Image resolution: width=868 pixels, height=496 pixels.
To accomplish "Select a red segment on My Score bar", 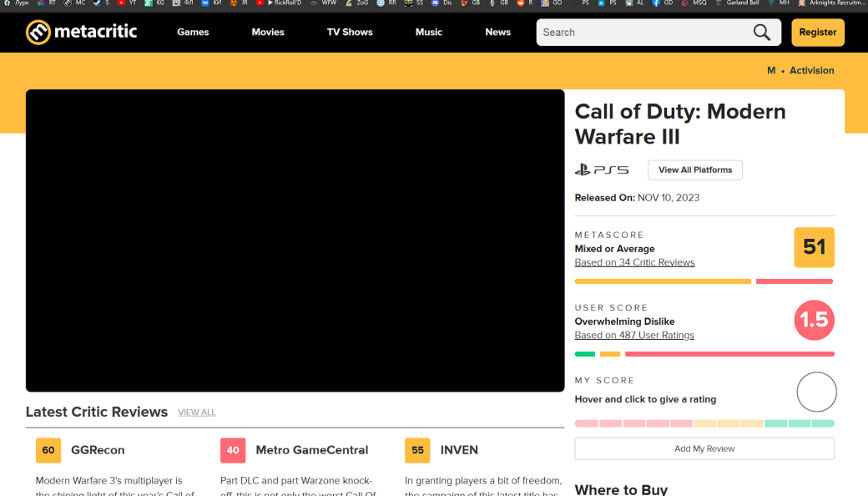I will pos(633,423).
